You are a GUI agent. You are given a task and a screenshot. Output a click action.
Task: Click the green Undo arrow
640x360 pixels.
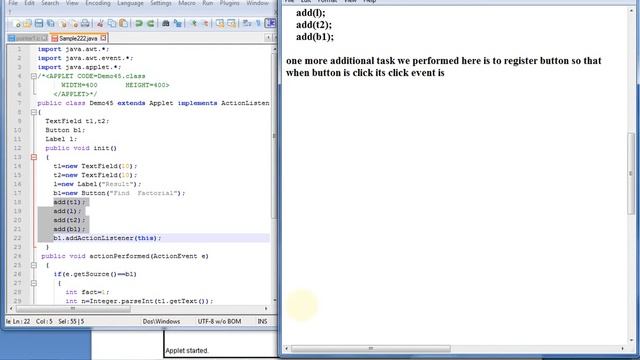(x=139, y=24)
